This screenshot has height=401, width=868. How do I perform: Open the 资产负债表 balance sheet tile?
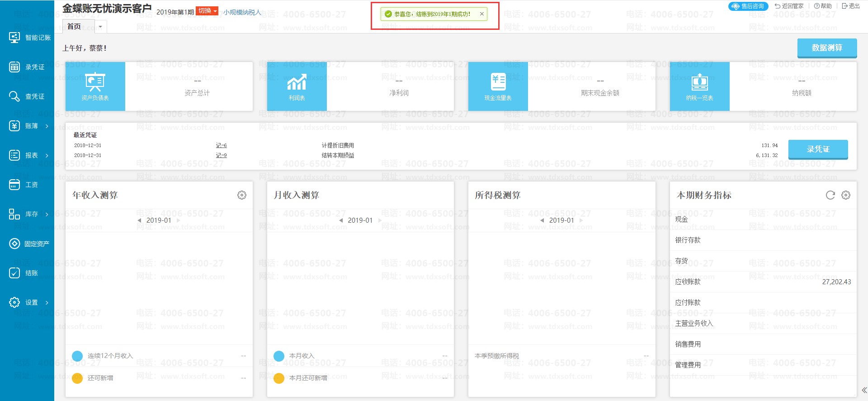coord(95,86)
